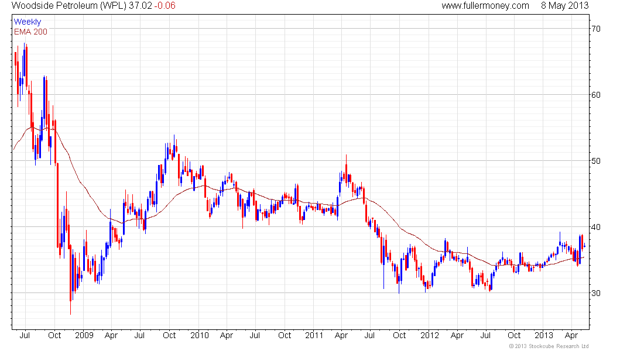Viewport: 644px width, 351px height.
Task: Click the 2013 year axis label
Action: click(544, 335)
